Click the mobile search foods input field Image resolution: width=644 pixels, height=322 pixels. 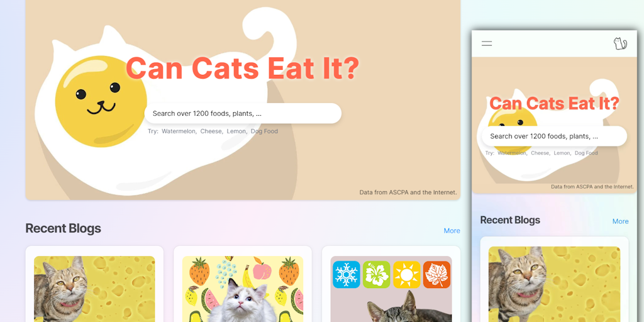point(554,136)
